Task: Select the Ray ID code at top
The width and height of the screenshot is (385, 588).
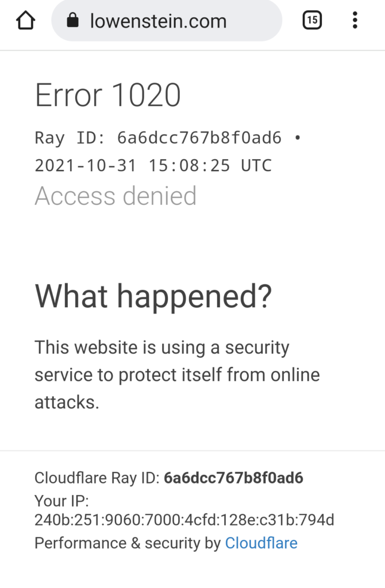Action: click(199, 138)
